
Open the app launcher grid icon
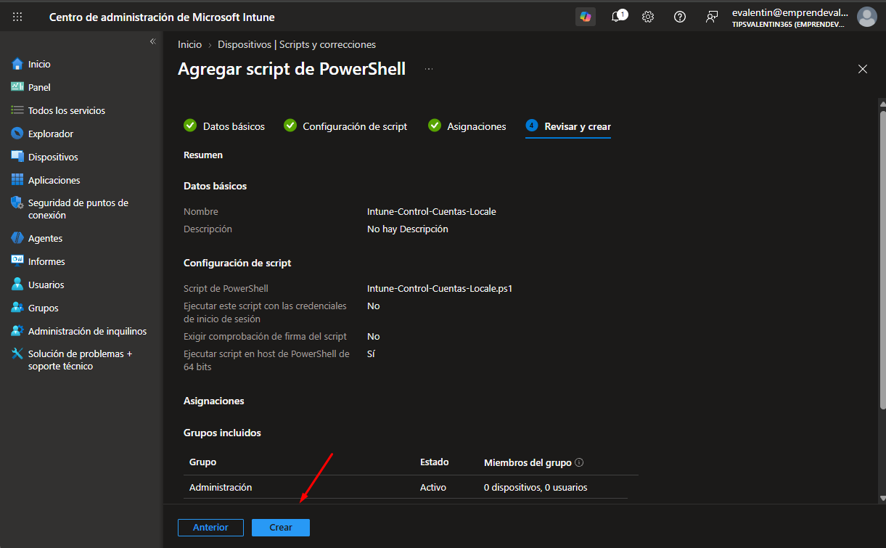pyautogui.click(x=18, y=17)
